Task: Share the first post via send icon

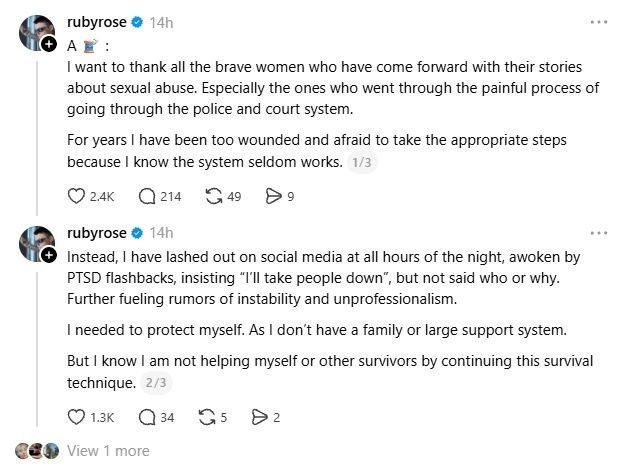Action: [273, 197]
